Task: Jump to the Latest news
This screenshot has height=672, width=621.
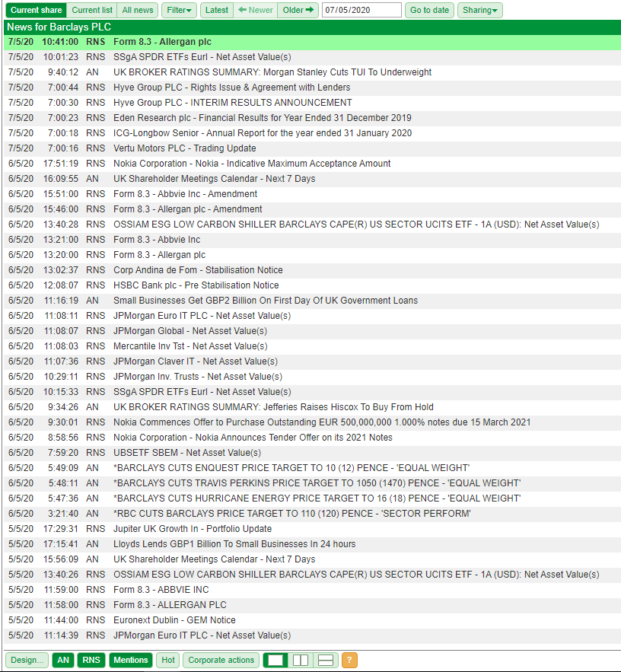Action: pyautogui.click(x=217, y=11)
